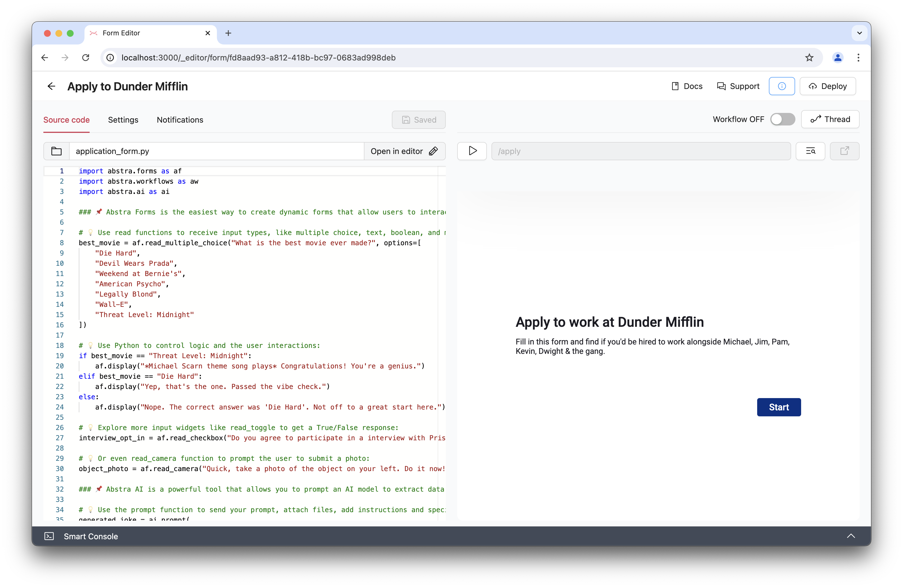Screen dimensions: 903x588
Task: Click the application_form.py file name field
Action: tap(216, 151)
